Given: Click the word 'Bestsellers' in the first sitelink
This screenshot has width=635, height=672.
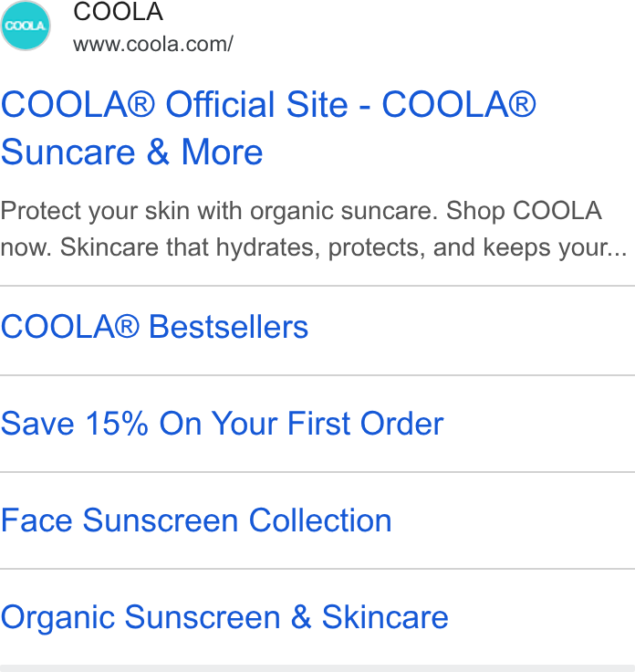Looking at the screenshot, I should [228, 327].
